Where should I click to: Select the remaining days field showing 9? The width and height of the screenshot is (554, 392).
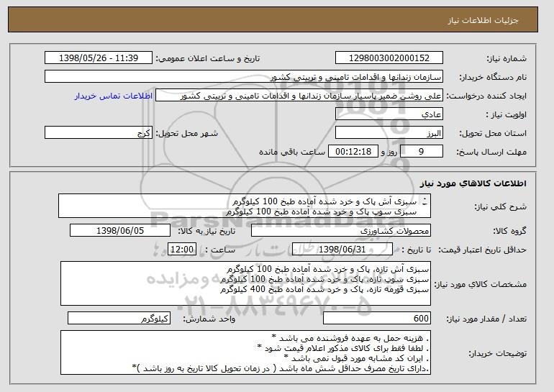tap(422, 152)
